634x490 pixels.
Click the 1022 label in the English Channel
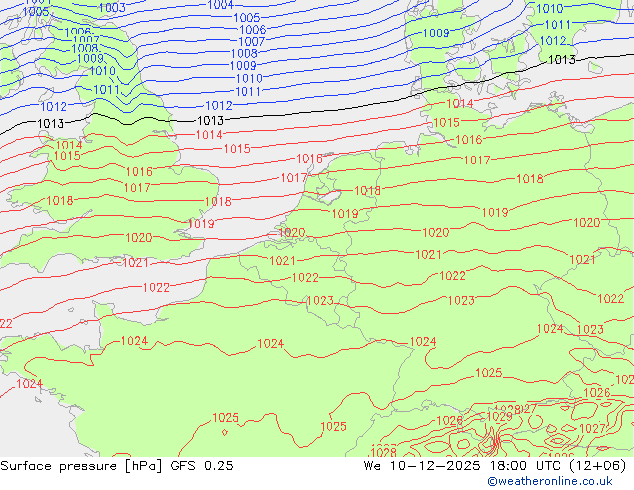tap(156, 287)
